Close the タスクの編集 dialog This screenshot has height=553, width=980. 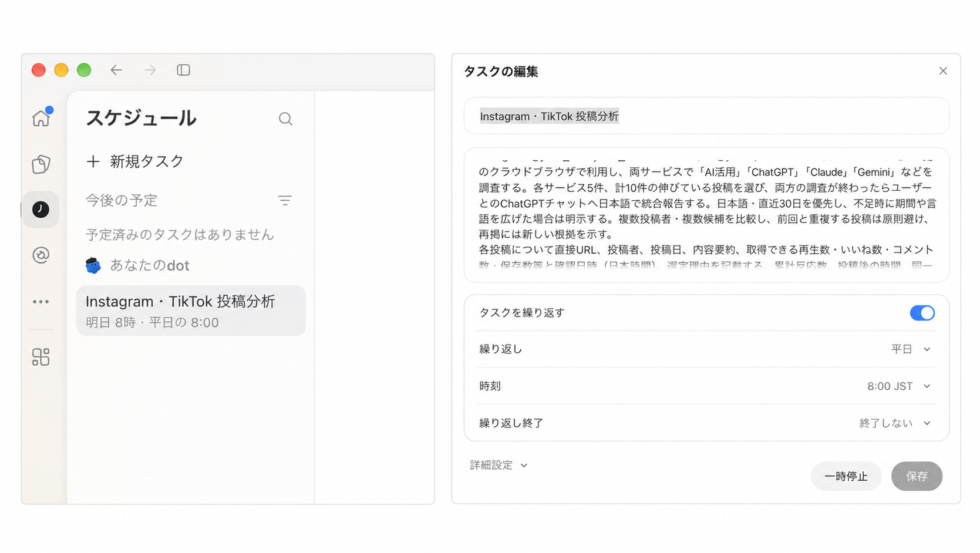tap(943, 71)
